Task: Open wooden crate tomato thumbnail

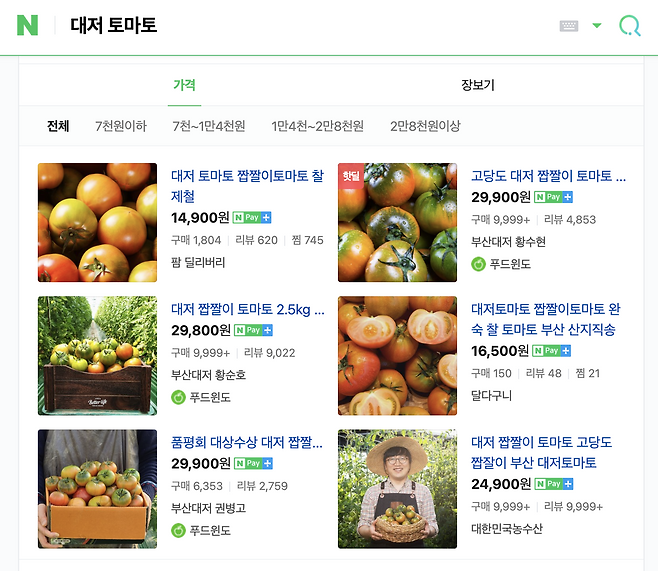Action: coord(97,356)
